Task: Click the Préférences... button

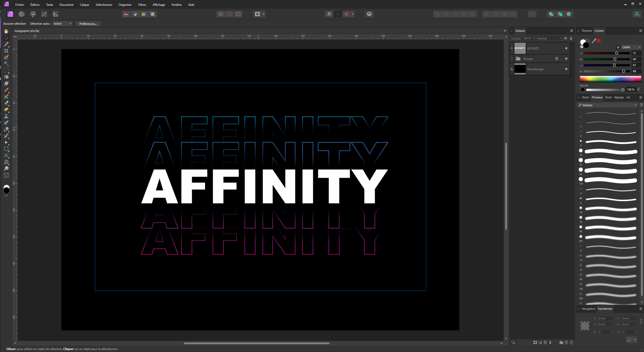Action: (x=88, y=24)
